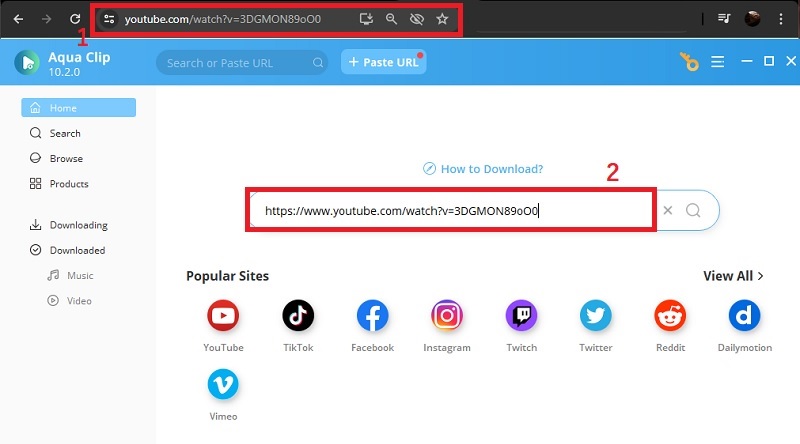The width and height of the screenshot is (800, 444).
Task: Go back in the browser
Action: (x=18, y=19)
